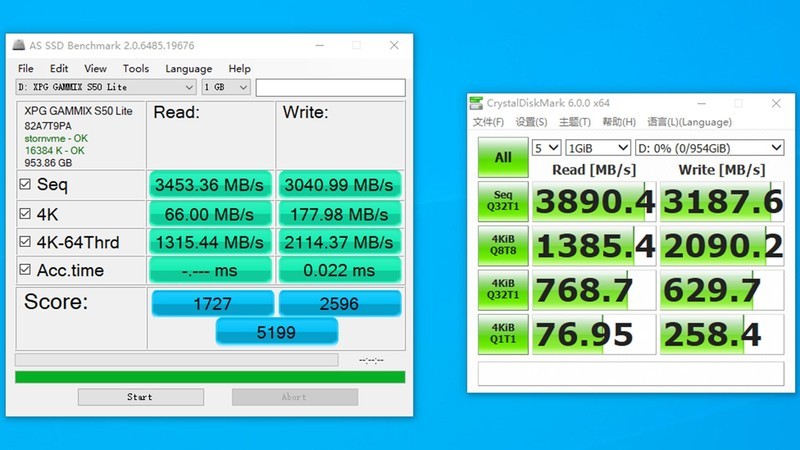Minimize the CrystalDiskMark window
The height and width of the screenshot is (450, 800).
tap(702, 103)
